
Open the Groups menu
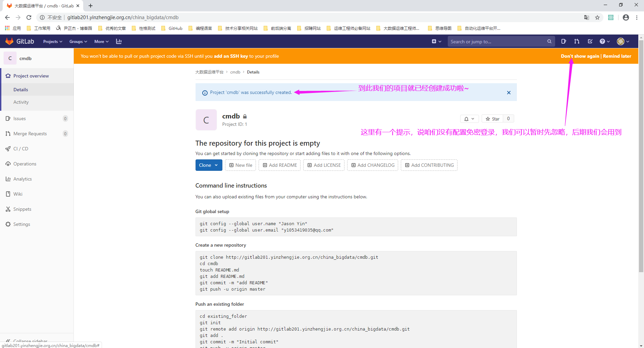click(78, 41)
